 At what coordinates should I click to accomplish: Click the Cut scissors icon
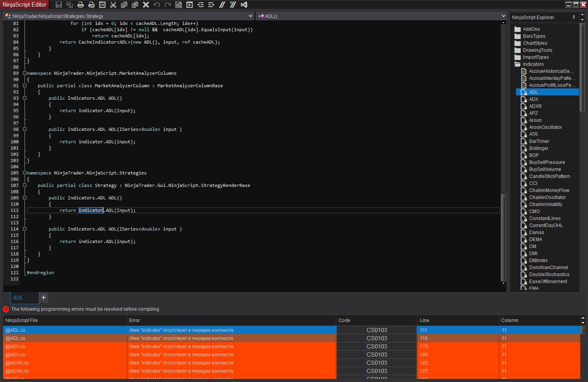point(113,5)
